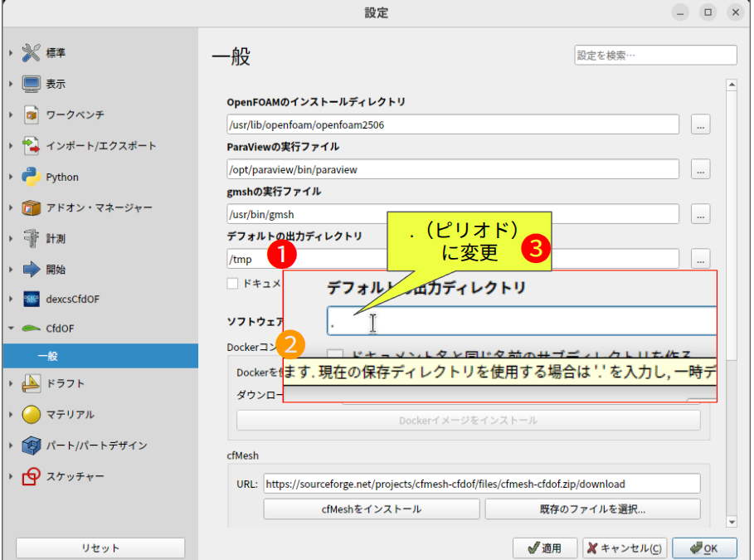The image size is (754, 560).
Task: Click the cfMeshをインストール button
Action: (x=371, y=509)
